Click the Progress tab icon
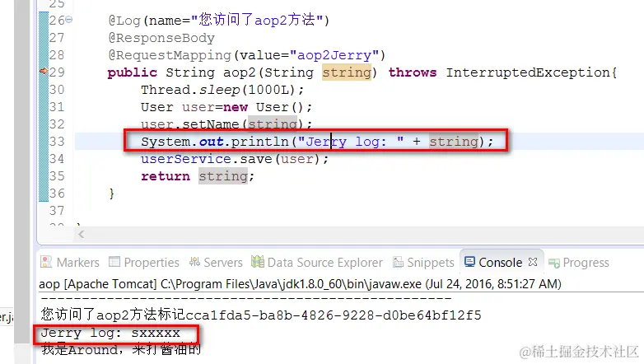644x364 pixels. coord(554,263)
